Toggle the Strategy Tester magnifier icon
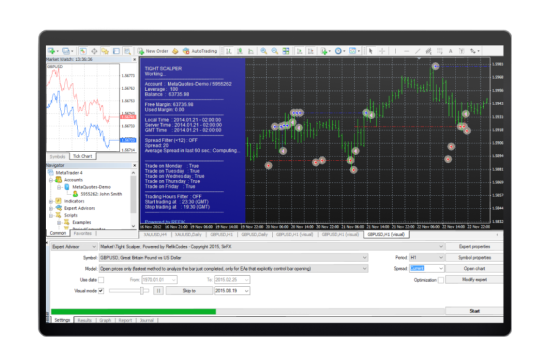The width and height of the screenshot is (547, 361). click(127, 51)
